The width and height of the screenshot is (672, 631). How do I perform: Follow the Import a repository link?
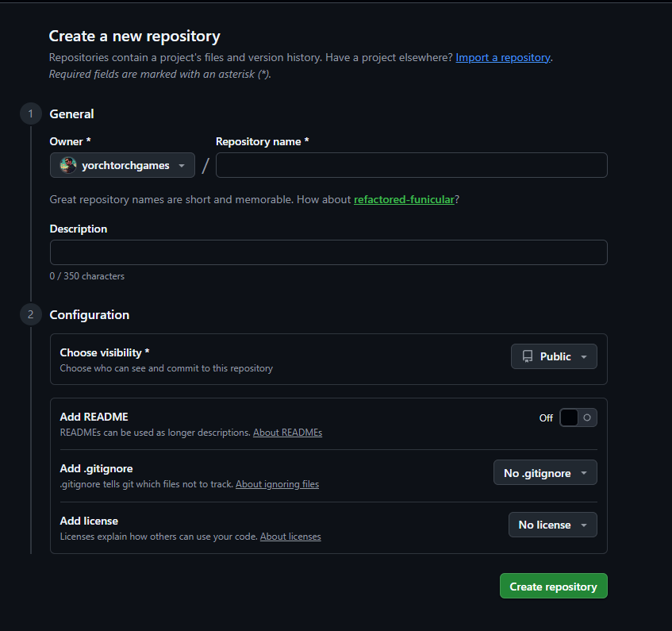tap(503, 57)
